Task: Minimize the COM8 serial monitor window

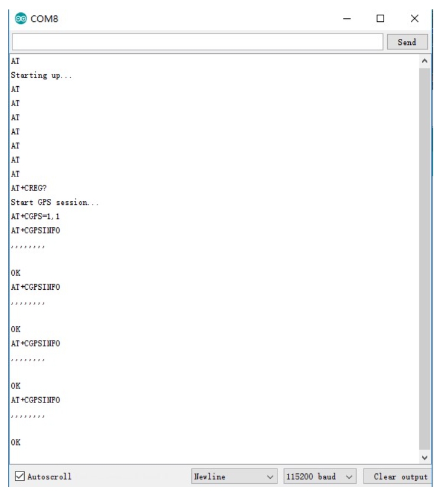Action: (x=347, y=19)
